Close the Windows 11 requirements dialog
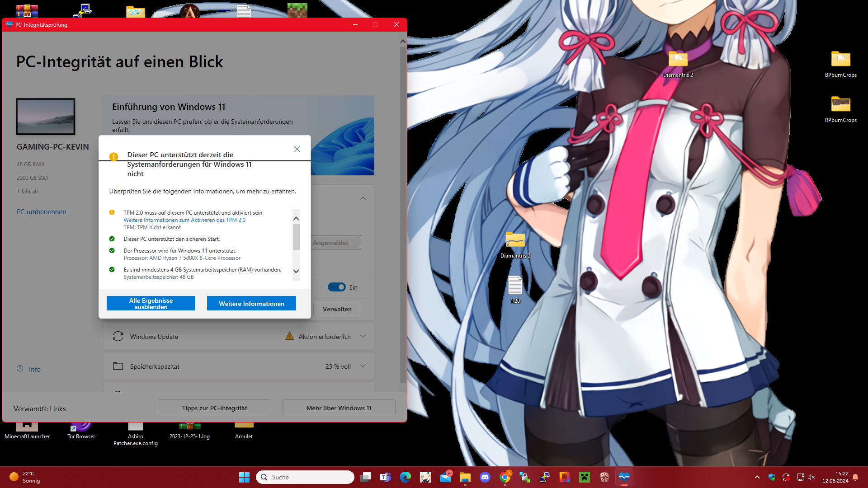 [297, 149]
